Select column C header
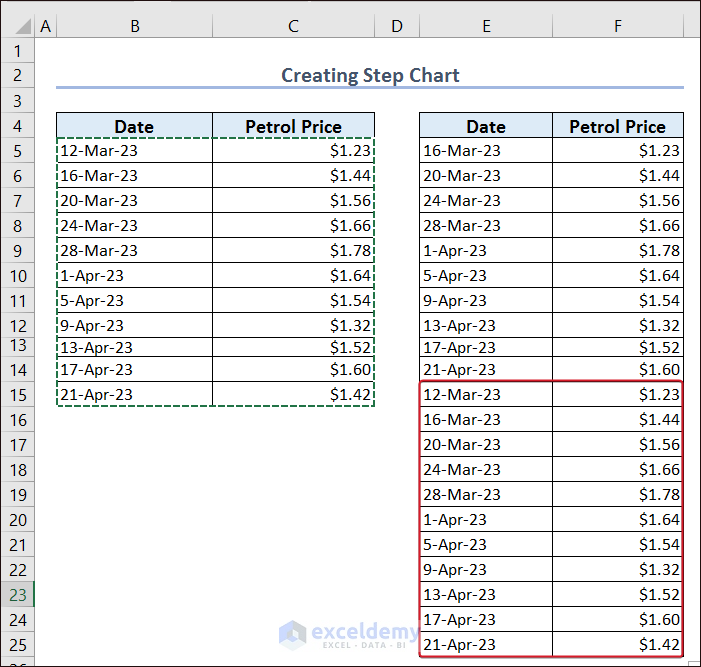701x667 pixels. 293,27
